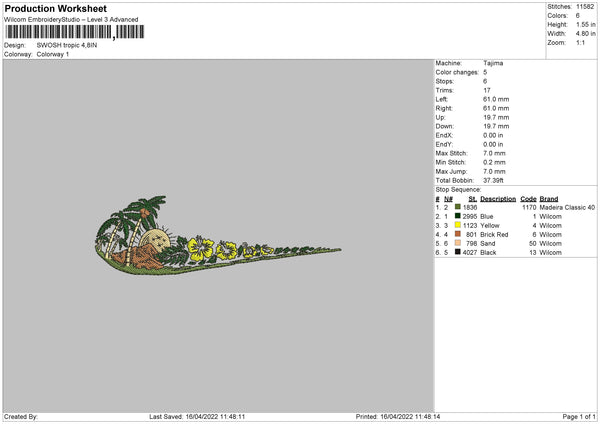Click the Machine value 'Tajima'
The height and width of the screenshot is (424, 600).
coord(493,63)
